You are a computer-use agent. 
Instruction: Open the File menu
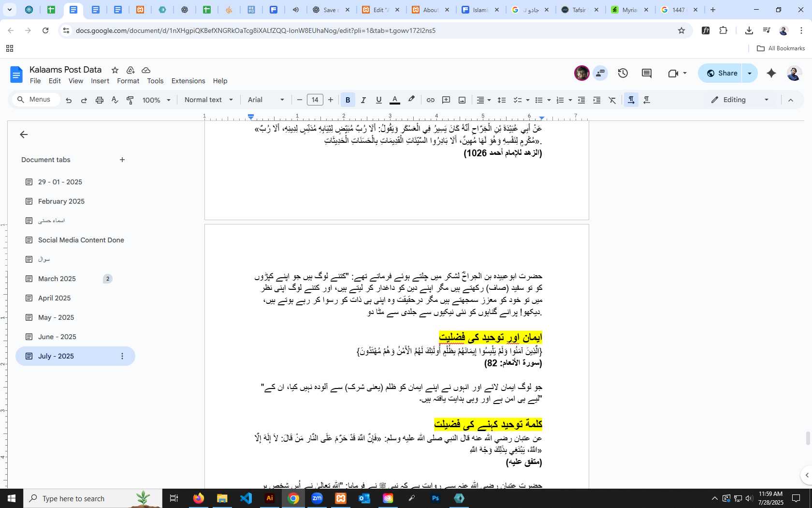pos(35,81)
